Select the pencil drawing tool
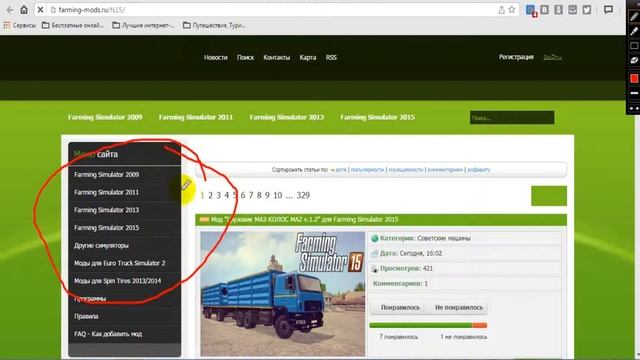Viewport: 640px width, 360px height. click(634, 16)
